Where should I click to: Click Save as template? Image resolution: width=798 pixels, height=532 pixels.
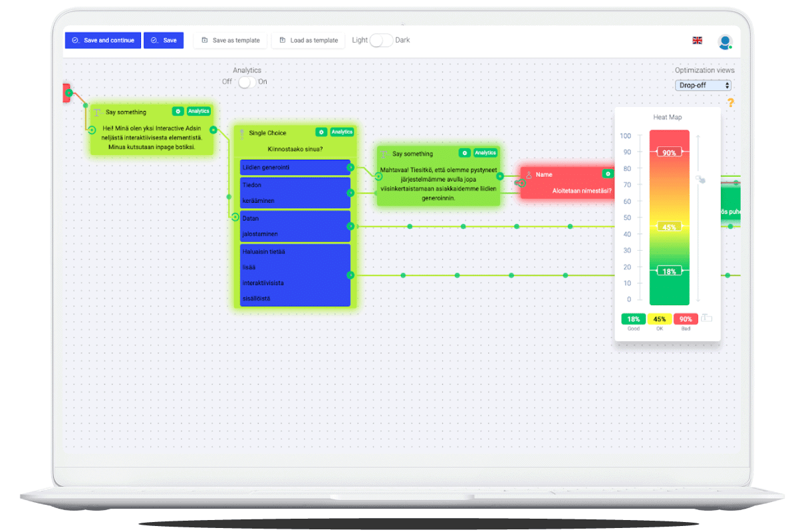[230, 41]
